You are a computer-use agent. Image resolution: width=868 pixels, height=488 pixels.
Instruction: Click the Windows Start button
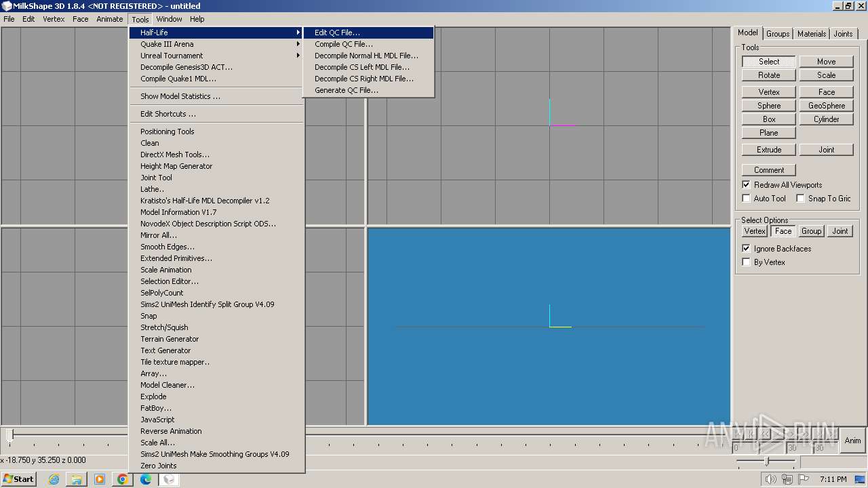tap(19, 479)
